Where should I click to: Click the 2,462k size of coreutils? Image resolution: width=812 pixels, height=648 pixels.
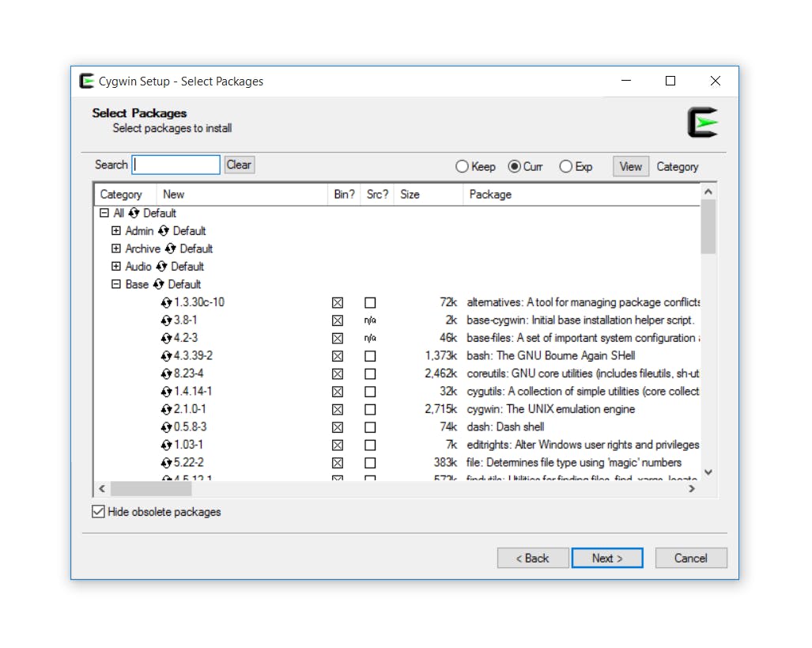[440, 373]
